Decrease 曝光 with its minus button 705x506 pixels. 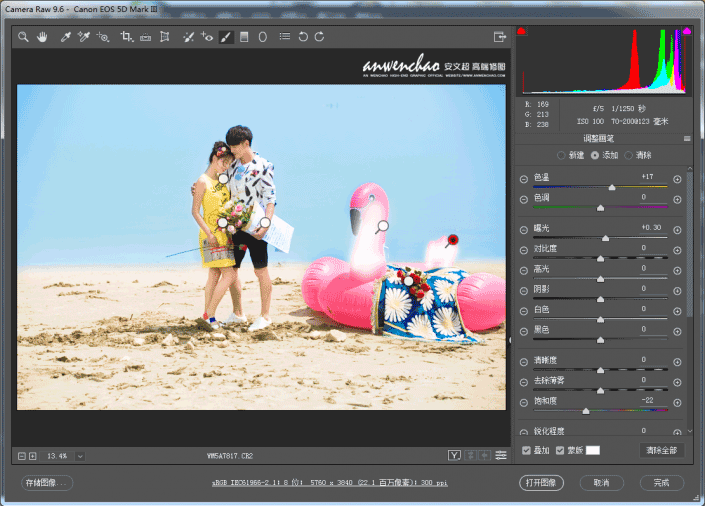tap(523, 230)
